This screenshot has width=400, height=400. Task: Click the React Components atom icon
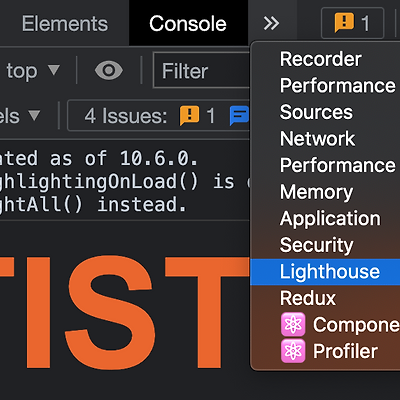tap(293, 324)
